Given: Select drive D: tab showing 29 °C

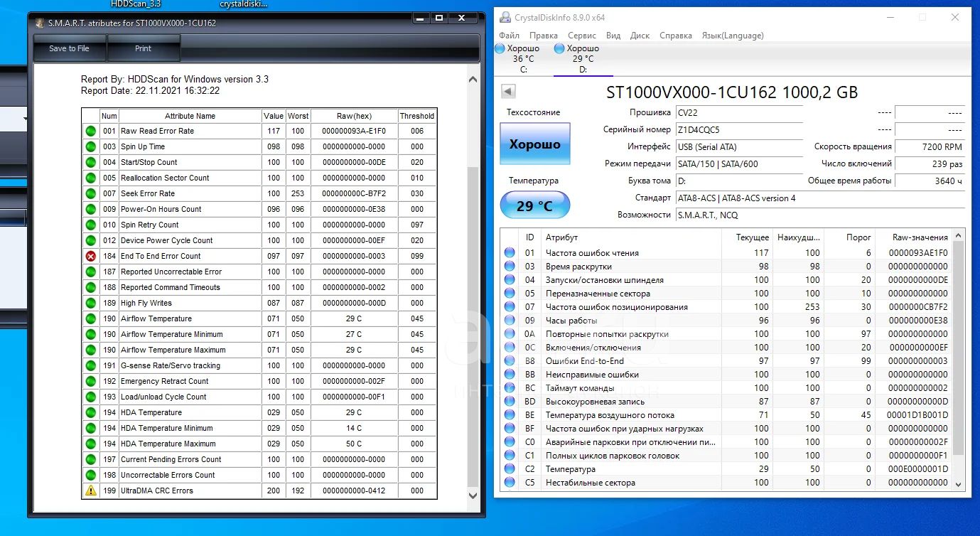Looking at the screenshot, I should pyautogui.click(x=583, y=58).
